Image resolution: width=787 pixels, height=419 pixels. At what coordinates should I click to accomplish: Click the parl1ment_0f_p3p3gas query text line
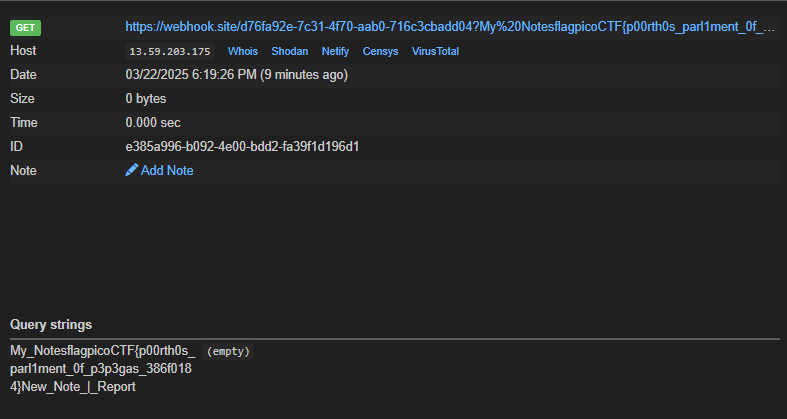(x=101, y=369)
